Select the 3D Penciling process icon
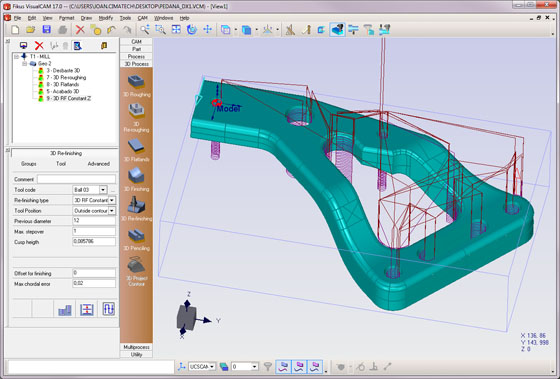The image size is (560, 379). pos(136,235)
